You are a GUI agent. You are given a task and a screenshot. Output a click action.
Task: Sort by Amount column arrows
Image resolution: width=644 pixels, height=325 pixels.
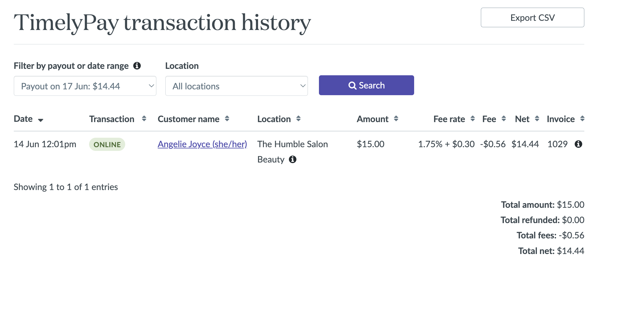click(x=396, y=119)
